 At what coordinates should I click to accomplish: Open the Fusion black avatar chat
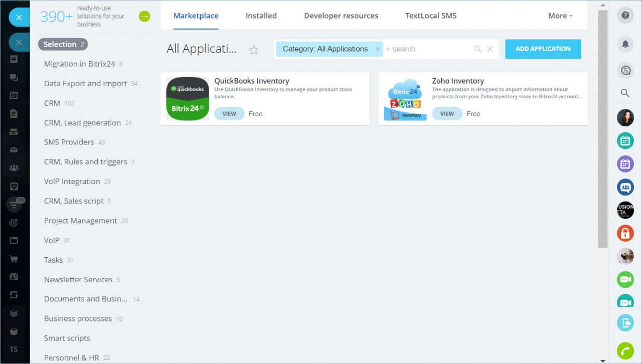point(625,210)
